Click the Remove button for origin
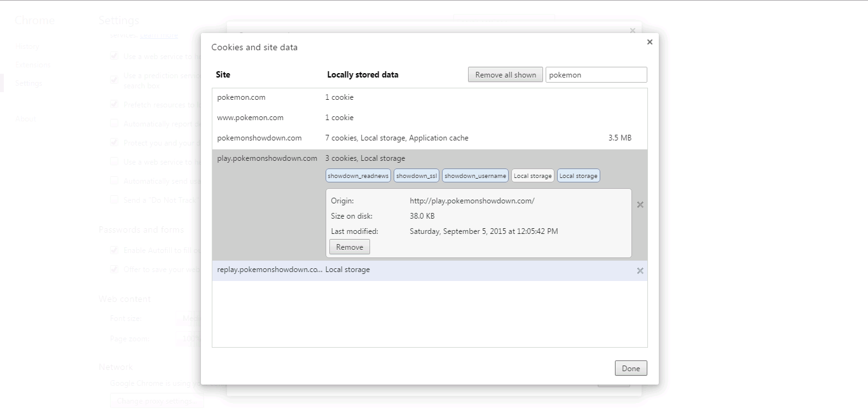The height and width of the screenshot is (417, 868). [349, 247]
